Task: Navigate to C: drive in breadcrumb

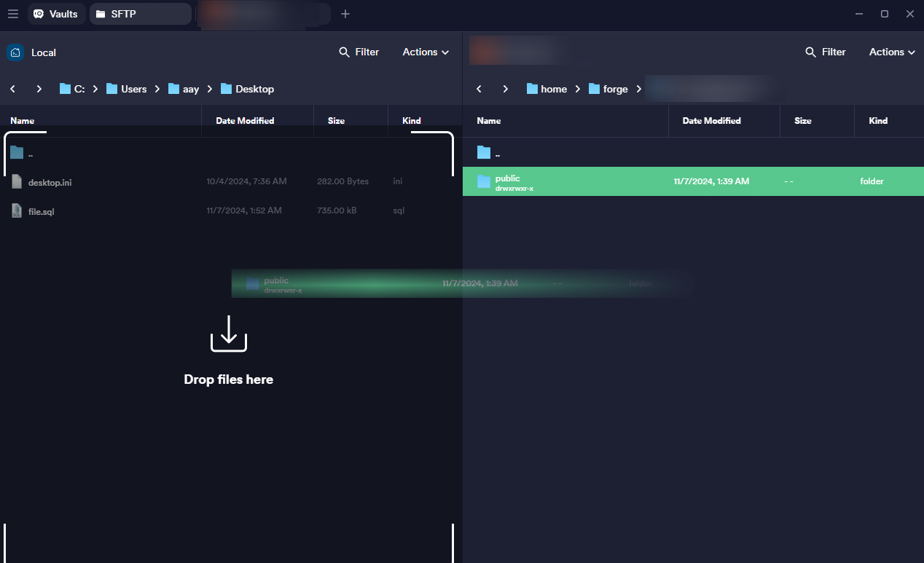Action: (x=72, y=89)
